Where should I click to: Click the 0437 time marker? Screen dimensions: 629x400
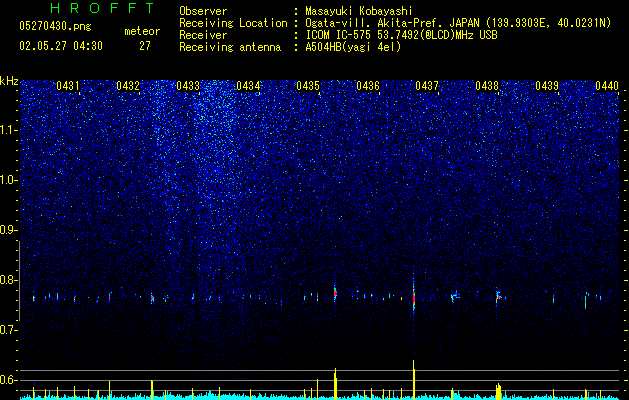tap(427, 86)
